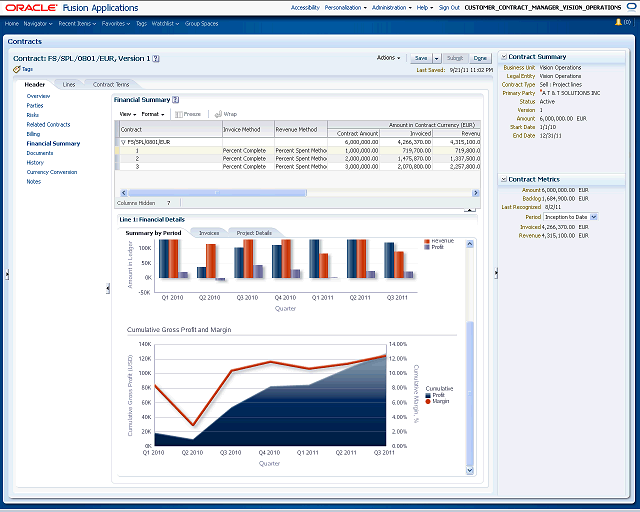640x512 pixels.
Task: Click the Contract column header
Action: [171, 129]
